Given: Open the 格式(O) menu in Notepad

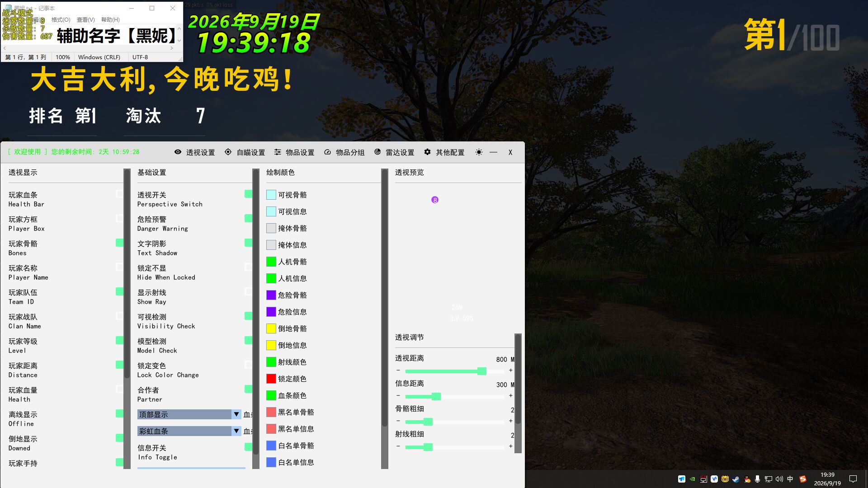Looking at the screenshot, I should click(61, 19).
